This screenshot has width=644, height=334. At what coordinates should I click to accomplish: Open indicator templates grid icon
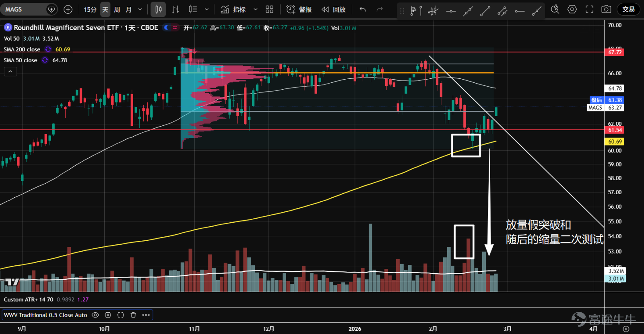(270, 9)
